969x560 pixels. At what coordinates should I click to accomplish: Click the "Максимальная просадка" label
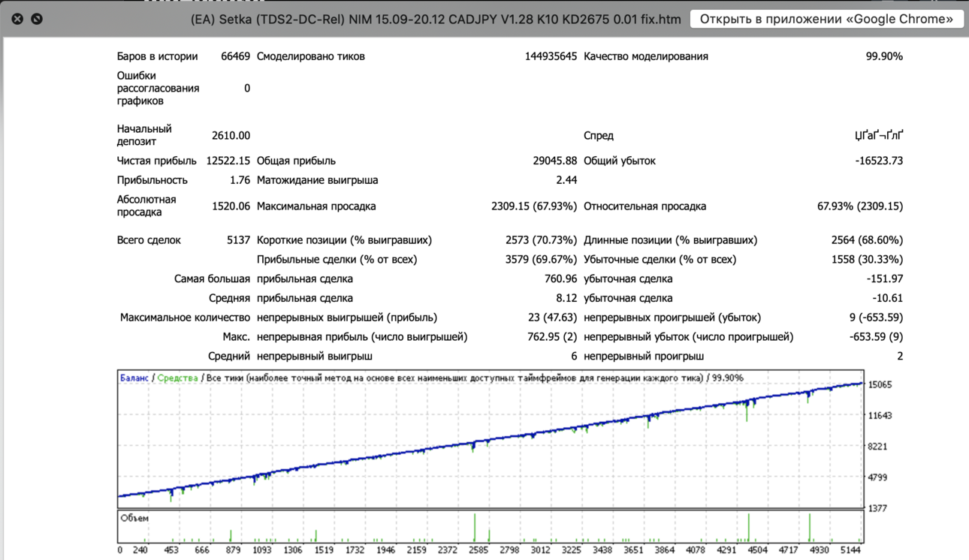click(x=316, y=206)
